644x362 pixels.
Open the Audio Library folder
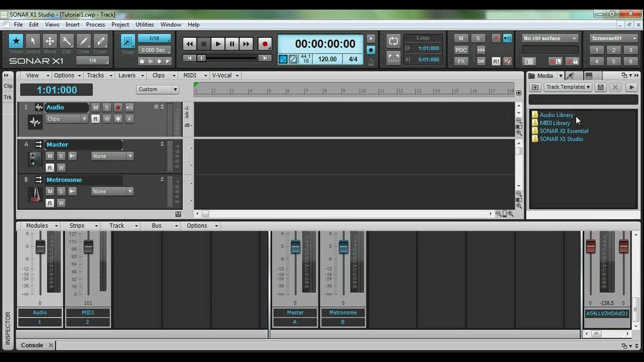click(x=556, y=115)
